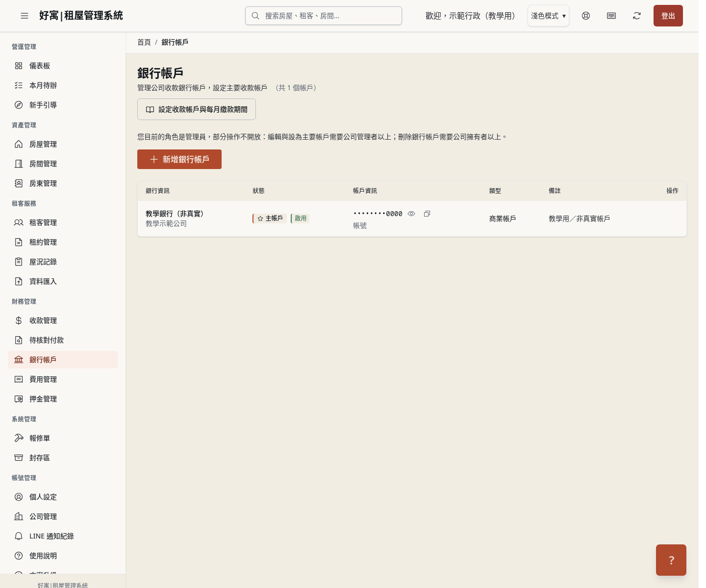706x588 pixels.
Task: Click the user circle icon beside 個人設定
Action: tap(19, 497)
